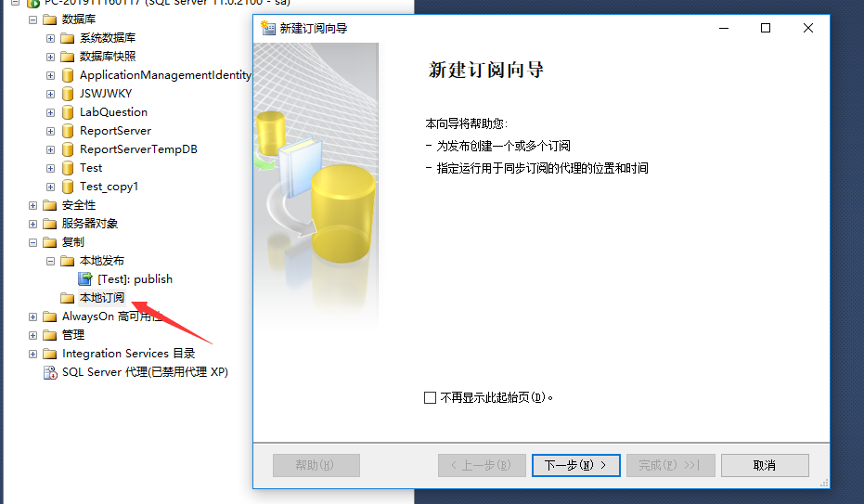Collapse the 本地发布 folder
This screenshot has height=504, width=864.
51,261
